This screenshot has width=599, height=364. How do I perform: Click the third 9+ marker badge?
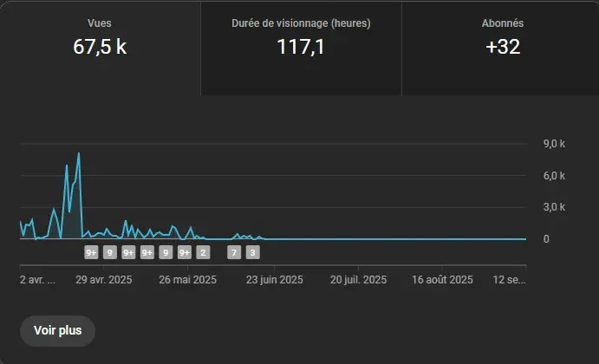[147, 253]
